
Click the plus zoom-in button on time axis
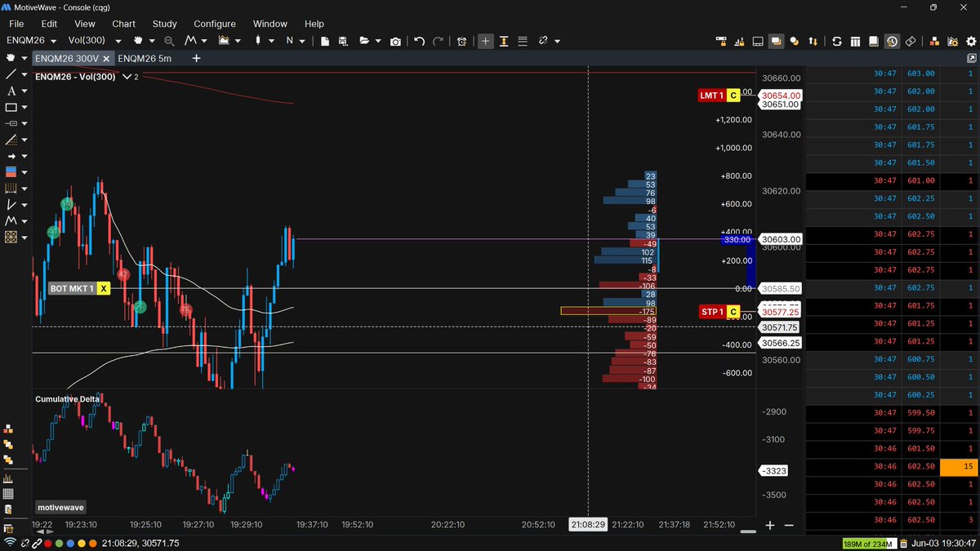tap(770, 525)
